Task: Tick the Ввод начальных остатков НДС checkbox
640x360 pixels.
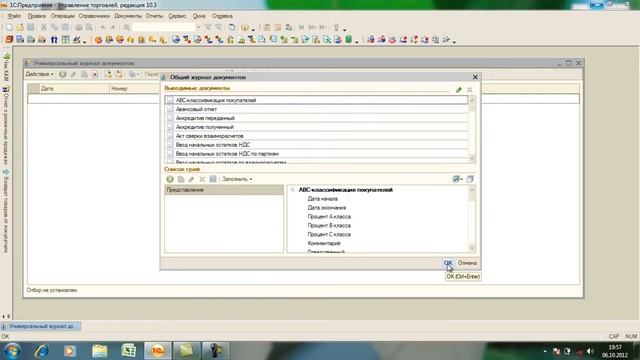Action: point(170,145)
